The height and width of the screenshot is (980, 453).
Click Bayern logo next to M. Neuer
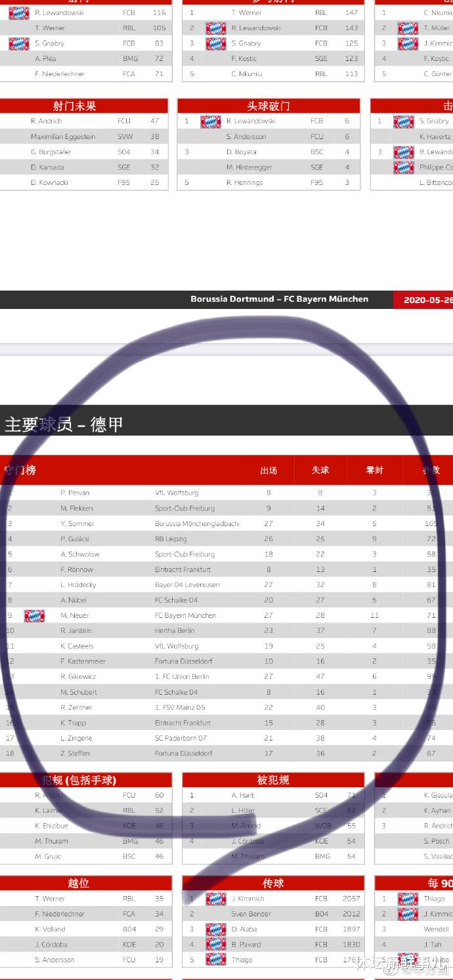click(x=34, y=615)
